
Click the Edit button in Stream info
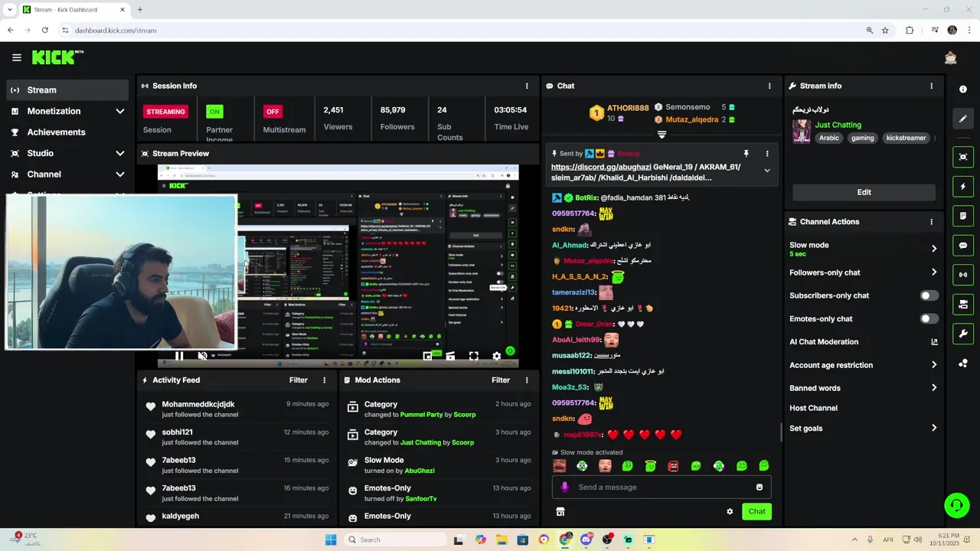864,192
